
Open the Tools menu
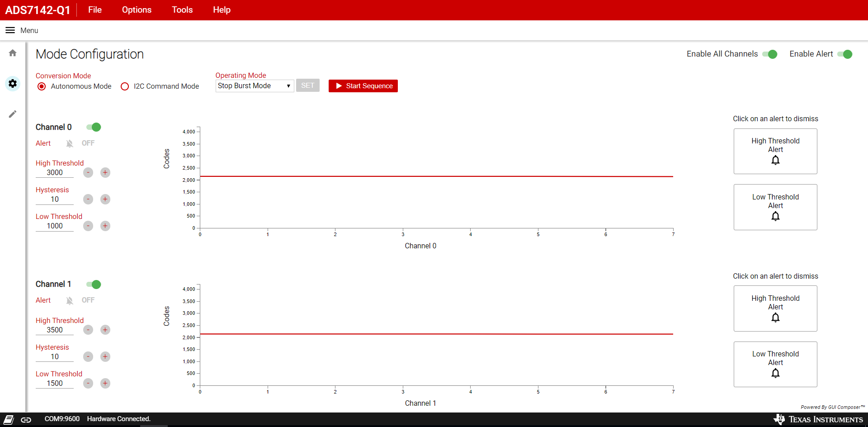182,9
